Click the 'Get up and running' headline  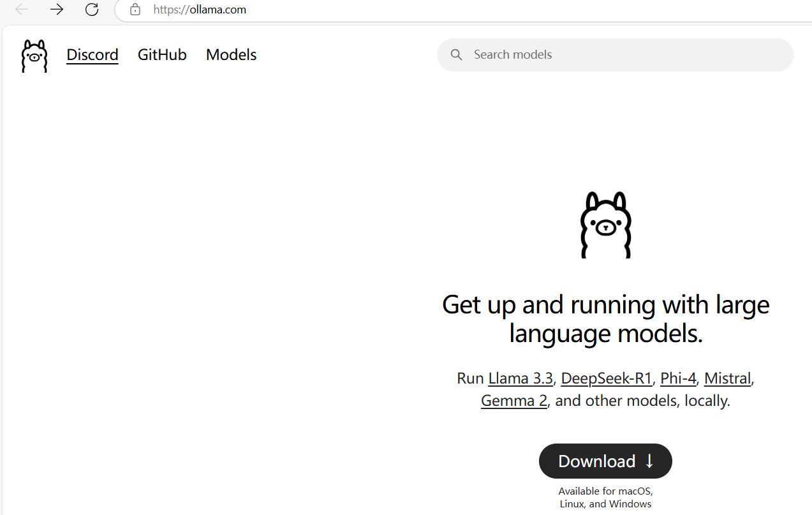pos(605,318)
